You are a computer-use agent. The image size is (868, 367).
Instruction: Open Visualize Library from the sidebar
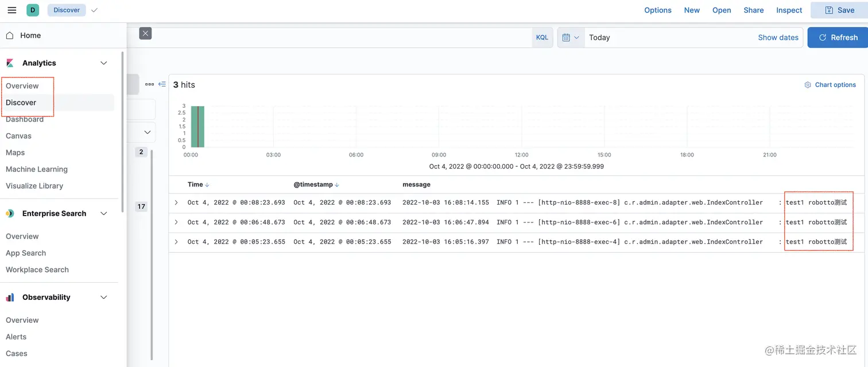click(x=34, y=186)
